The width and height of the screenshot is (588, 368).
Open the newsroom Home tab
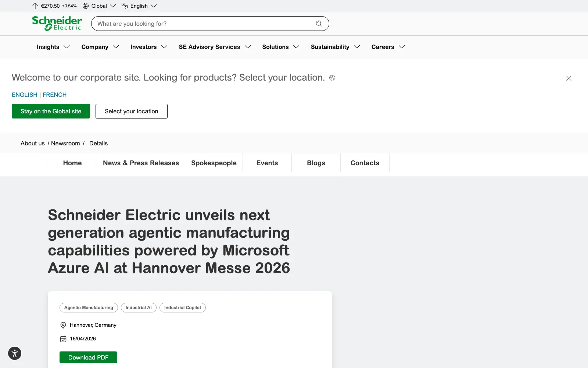(72, 163)
